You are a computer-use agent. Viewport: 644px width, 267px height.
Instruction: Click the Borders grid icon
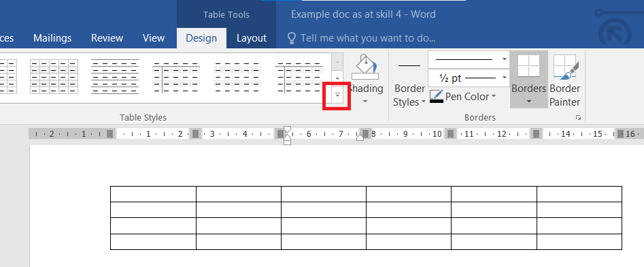click(x=528, y=66)
